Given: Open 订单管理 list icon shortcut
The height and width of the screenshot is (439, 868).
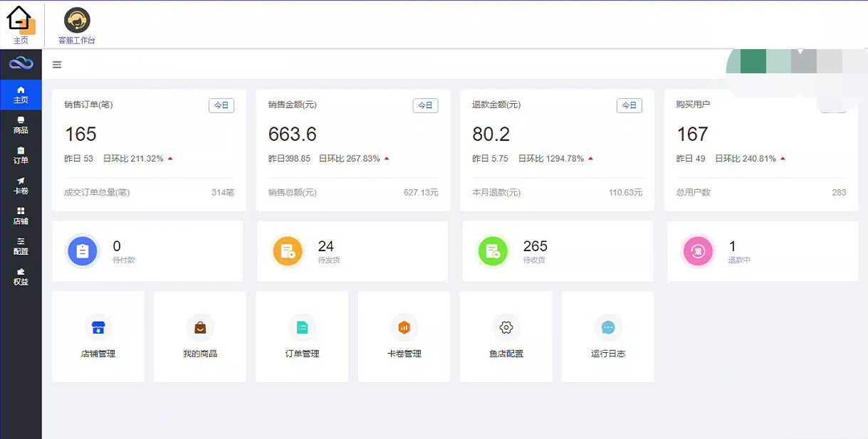Looking at the screenshot, I should pos(302,327).
